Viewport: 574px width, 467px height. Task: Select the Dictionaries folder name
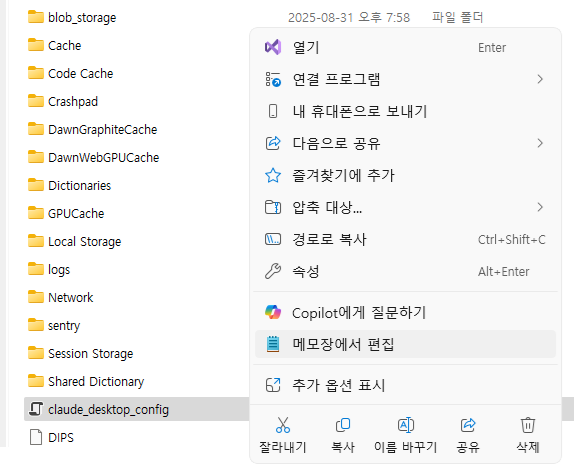tap(79, 186)
